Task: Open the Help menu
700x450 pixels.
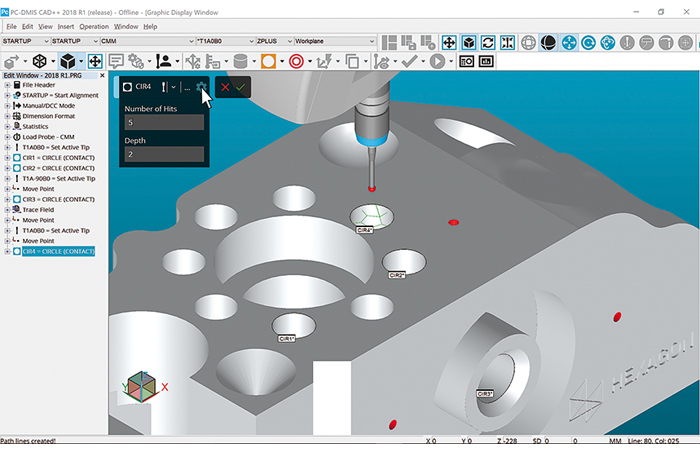Action: 150,27
